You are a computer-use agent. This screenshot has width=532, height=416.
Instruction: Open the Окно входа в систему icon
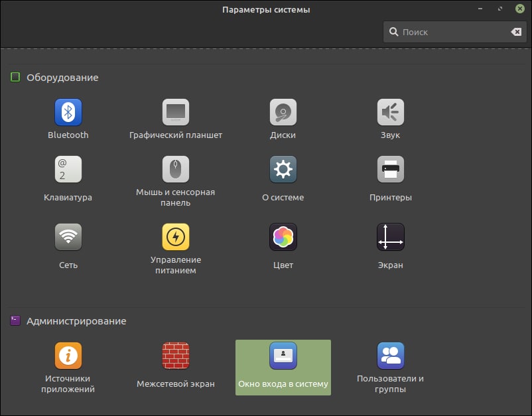[x=283, y=356]
